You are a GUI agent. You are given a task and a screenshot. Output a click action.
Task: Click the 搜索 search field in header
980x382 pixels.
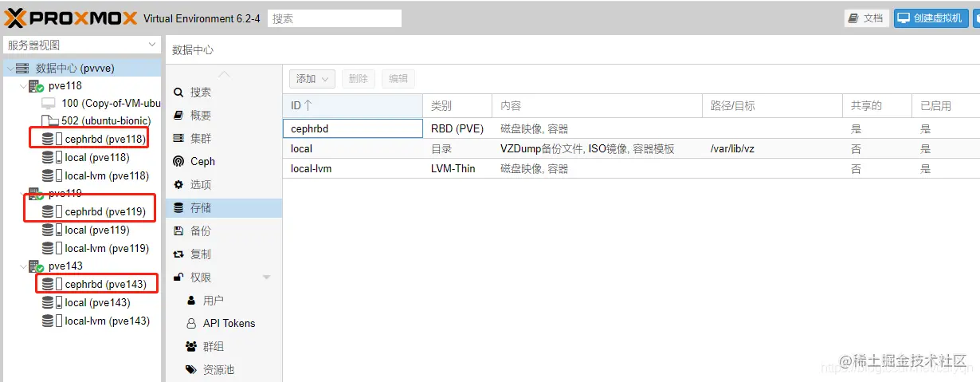(x=335, y=18)
